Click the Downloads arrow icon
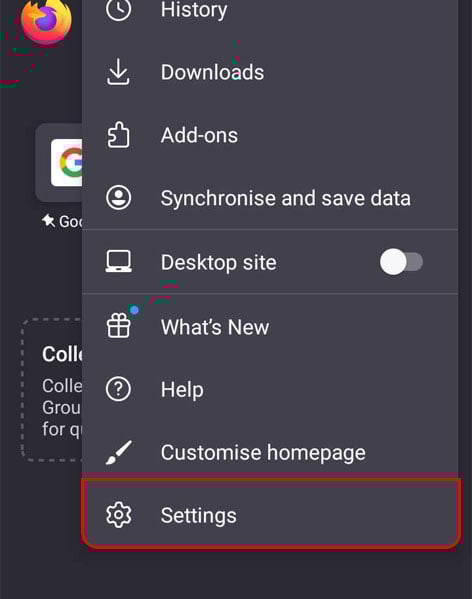 [118, 72]
